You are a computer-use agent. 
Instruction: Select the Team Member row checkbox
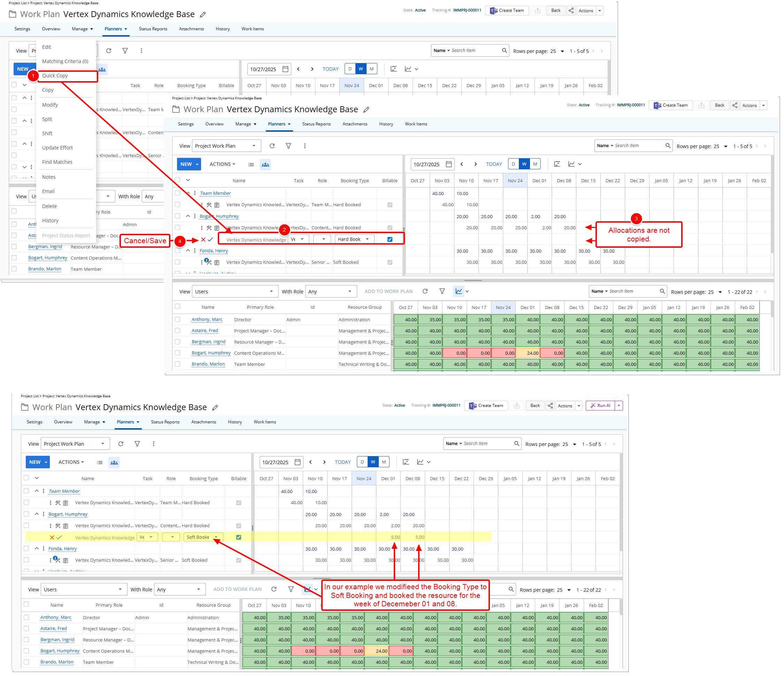point(26,491)
